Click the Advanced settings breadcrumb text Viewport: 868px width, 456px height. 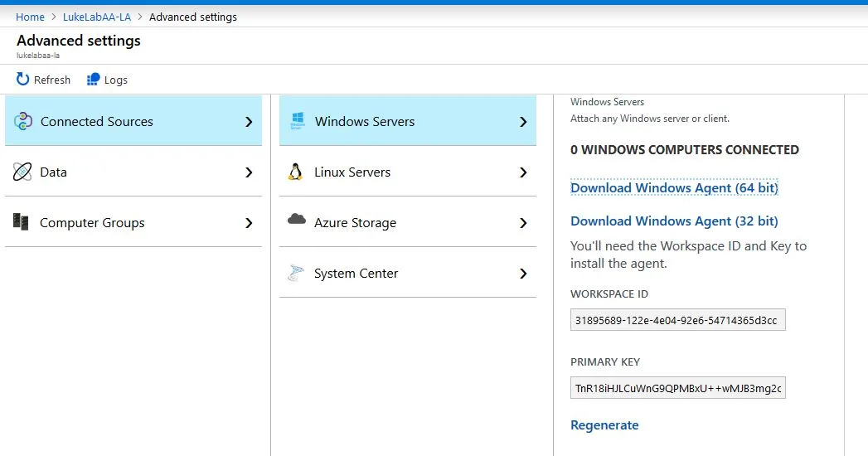pos(192,17)
